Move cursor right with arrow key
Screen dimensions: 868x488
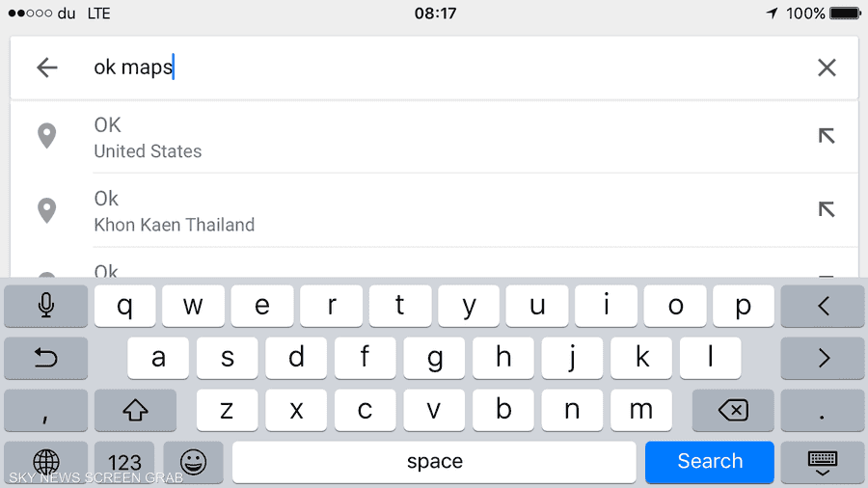(x=823, y=358)
